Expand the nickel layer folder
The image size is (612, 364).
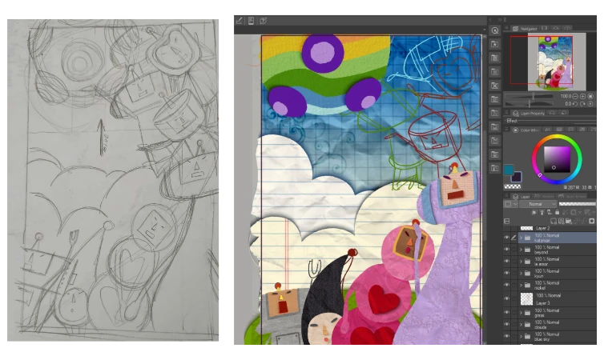(521, 285)
